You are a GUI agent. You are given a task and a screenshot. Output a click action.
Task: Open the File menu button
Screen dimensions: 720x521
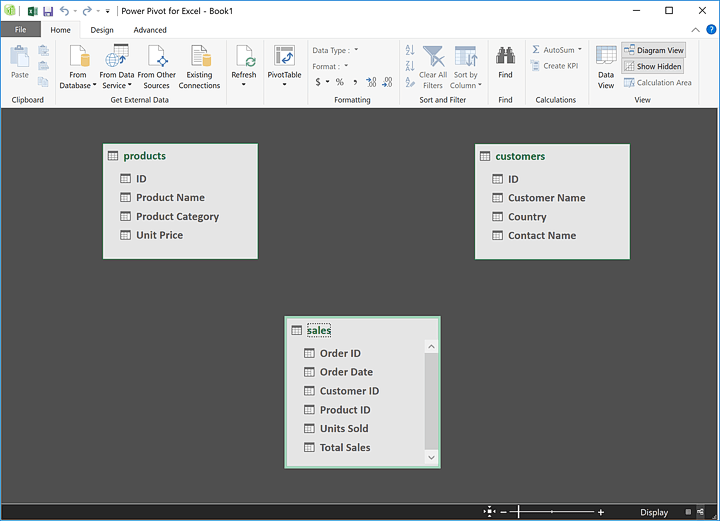[x=21, y=30]
